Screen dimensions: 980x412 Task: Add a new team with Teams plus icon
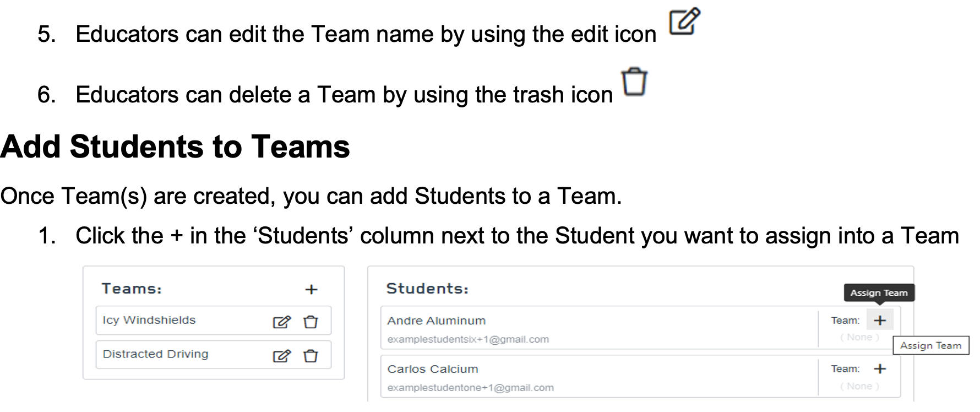pyautogui.click(x=312, y=290)
